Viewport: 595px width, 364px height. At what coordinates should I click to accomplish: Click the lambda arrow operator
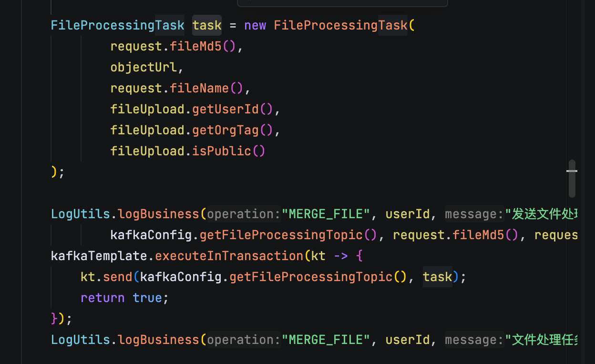(x=340, y=256)
